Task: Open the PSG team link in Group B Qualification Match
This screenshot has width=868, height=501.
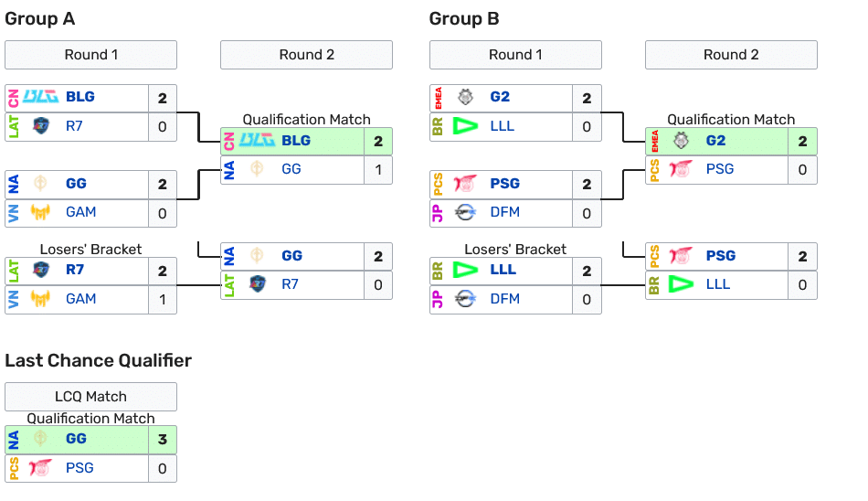Action: pos(720,169)
